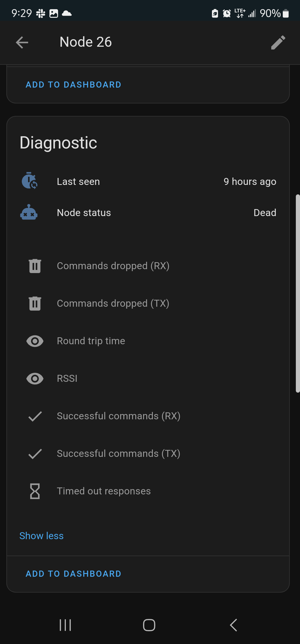The image size is (300, 644).
Task: Tap the RSSI eye icon
Action: click(x=35, y=379)
